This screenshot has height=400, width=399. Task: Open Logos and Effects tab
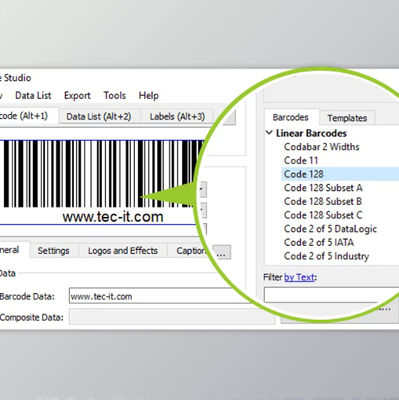(123, 251)
